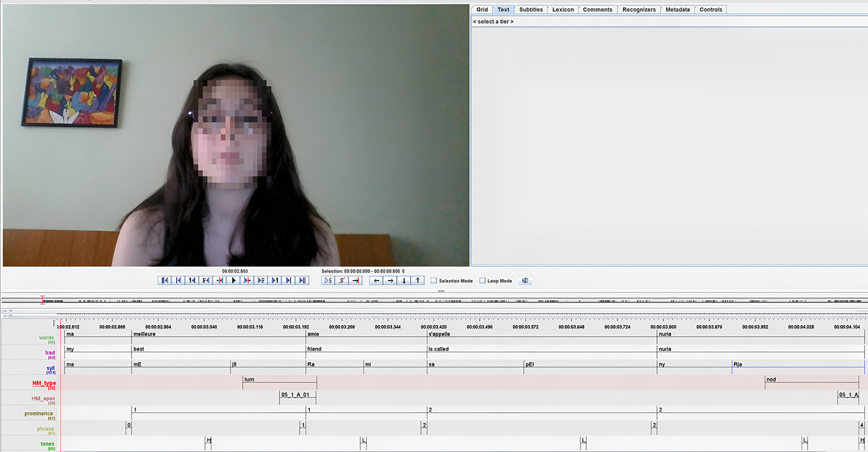Move to the tier below with down arrow
Viewport: 868px width, 452px height.
pos(404,281)
